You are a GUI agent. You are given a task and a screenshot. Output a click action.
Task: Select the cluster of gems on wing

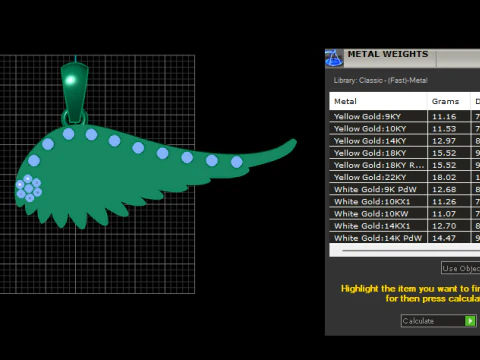[29, 188]
